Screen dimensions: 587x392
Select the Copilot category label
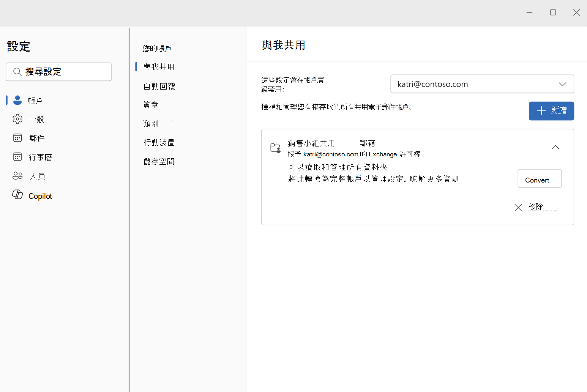tap(40, 196)
